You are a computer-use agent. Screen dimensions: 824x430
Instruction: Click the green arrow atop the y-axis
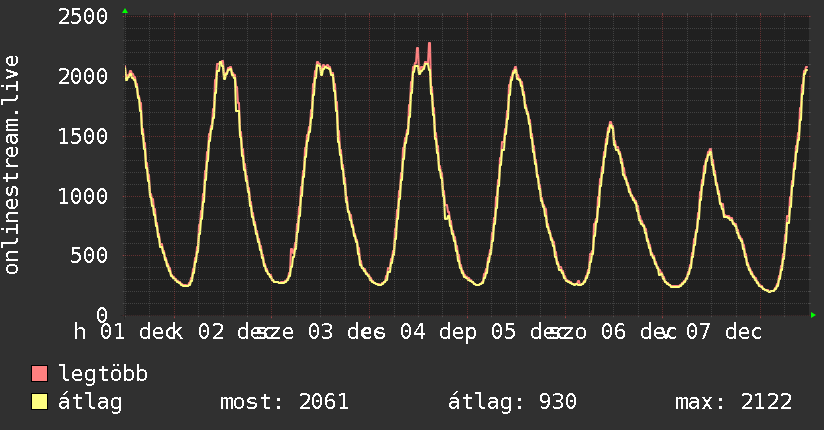pyautogui.click(x=125, y=11)
